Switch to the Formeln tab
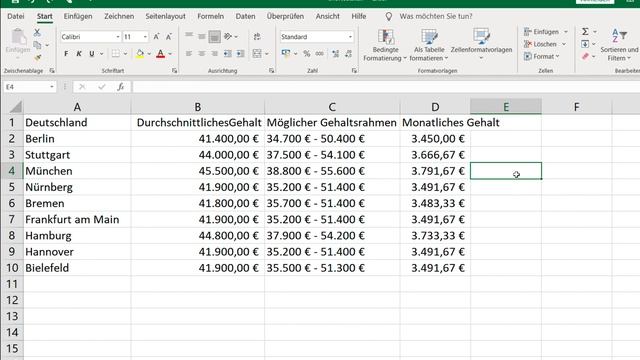 point(210,16)
